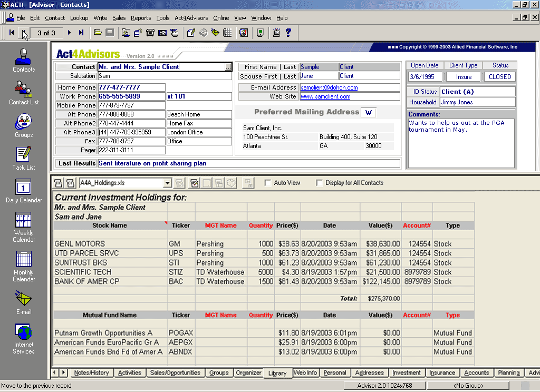540x392 pixels.
Task: Open Monthly Calendar in the sidebar
Action: pos(23,267)
